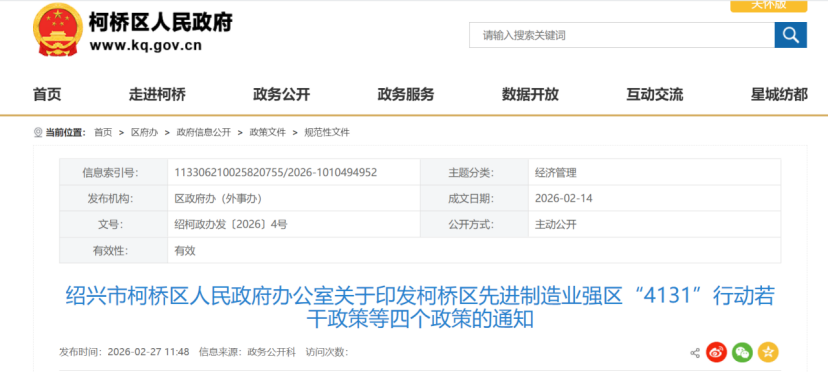Open the 互动交流 navigation menu
This screenshot has width=829, height=372.
coord(655,95)
